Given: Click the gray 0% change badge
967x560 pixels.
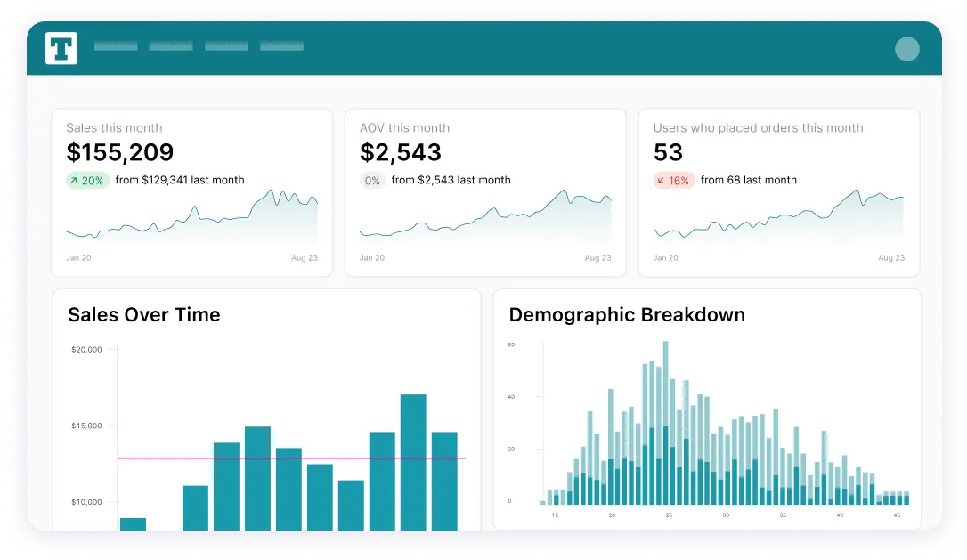Looking at the screenshot, I should tap(372, 181).
